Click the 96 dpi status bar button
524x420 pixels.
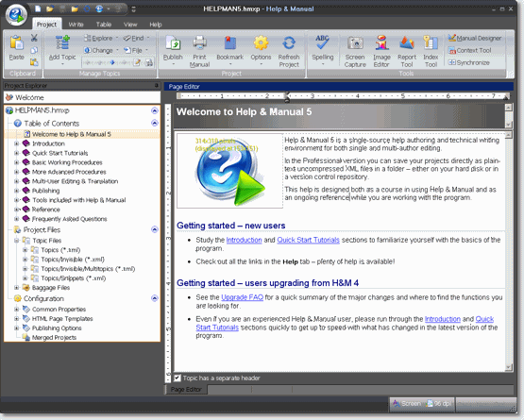pyautogui.click(x=439, y=404)
